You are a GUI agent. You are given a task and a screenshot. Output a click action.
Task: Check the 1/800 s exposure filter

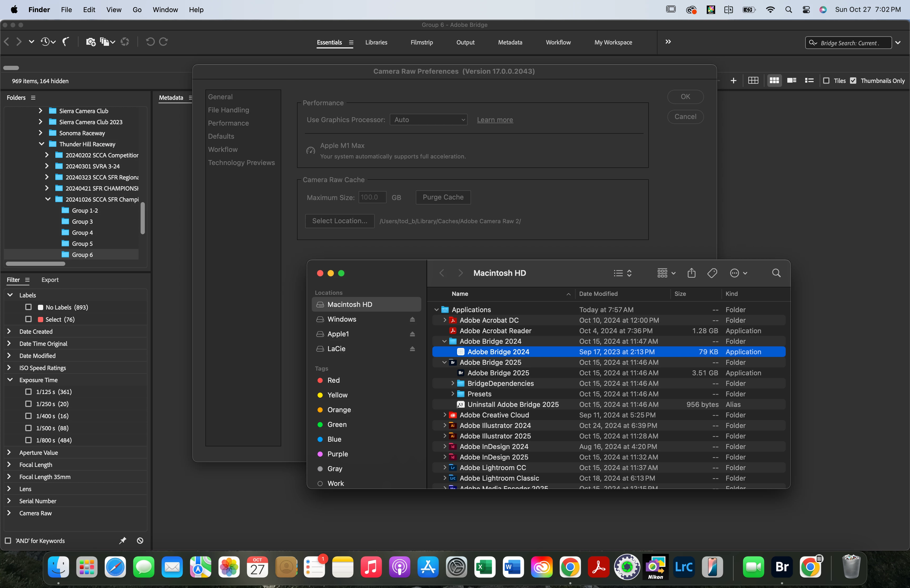pos(28,440)
